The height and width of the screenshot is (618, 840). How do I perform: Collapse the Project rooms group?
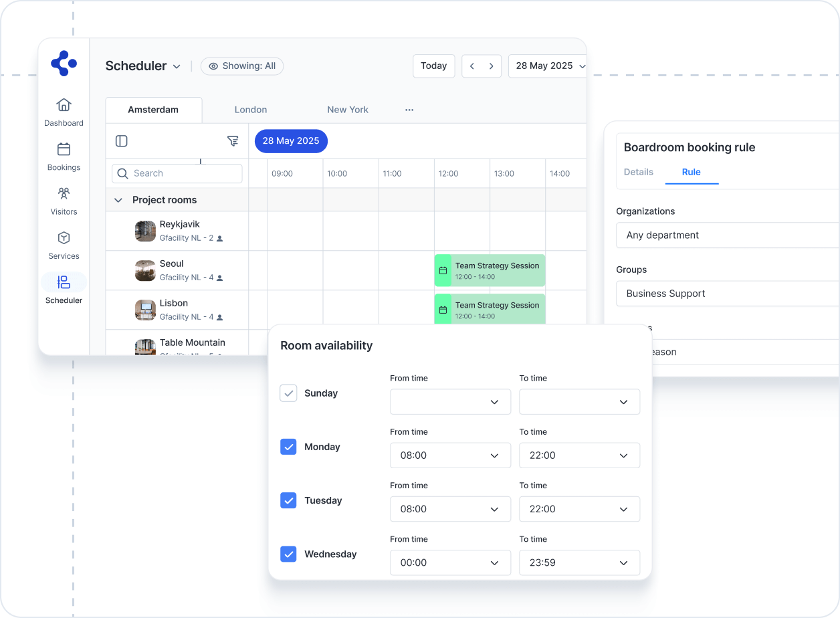pyautogui.click(x=118, y=200)
